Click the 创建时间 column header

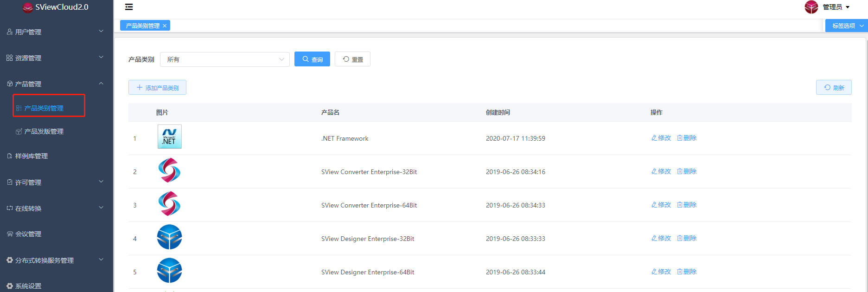coord(498,112)
